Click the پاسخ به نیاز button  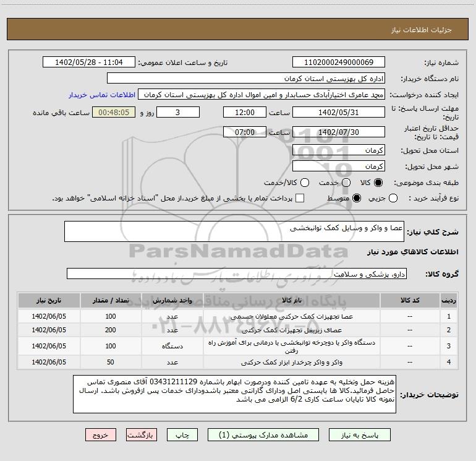pos(360,435)
